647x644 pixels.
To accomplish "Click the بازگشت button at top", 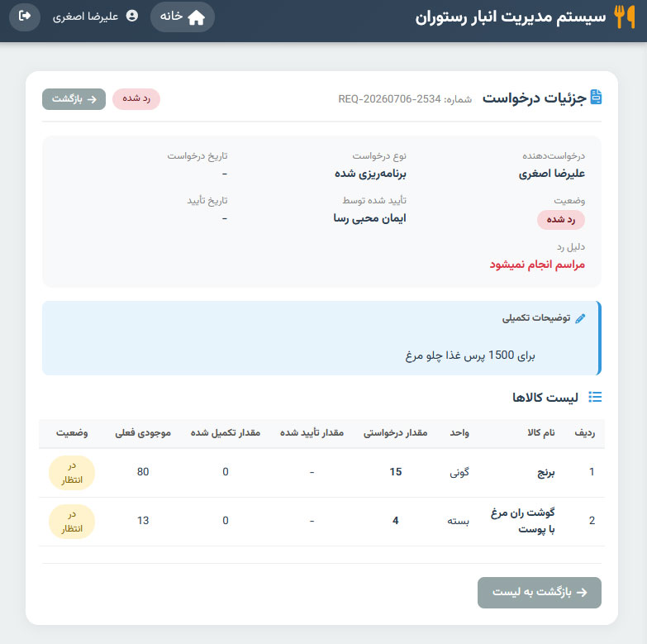I will point(74,99).
